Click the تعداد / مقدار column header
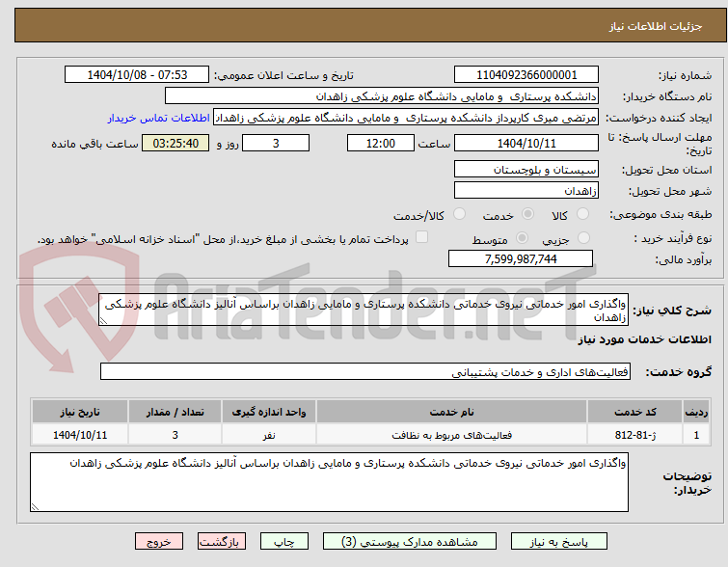Viewport: 728px width, 567px height. pos(175,412)
